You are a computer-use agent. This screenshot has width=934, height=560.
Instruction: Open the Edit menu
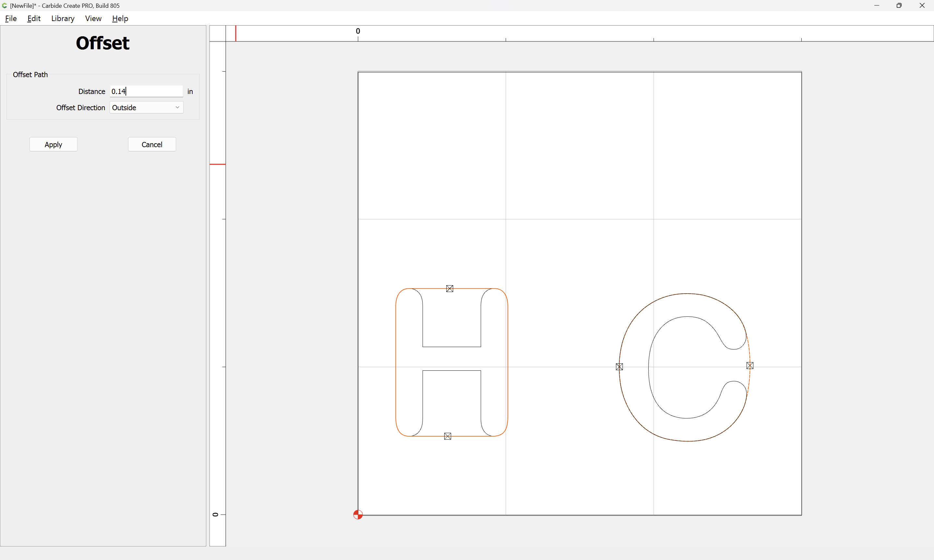tap(34, 18)
